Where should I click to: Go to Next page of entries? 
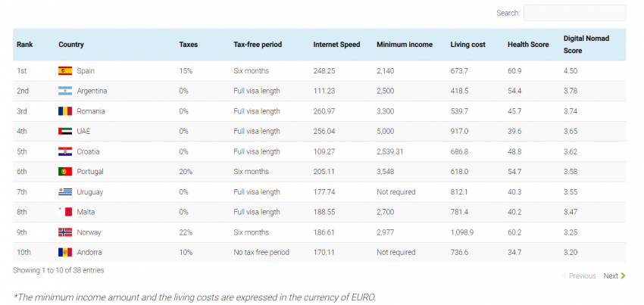614,276
